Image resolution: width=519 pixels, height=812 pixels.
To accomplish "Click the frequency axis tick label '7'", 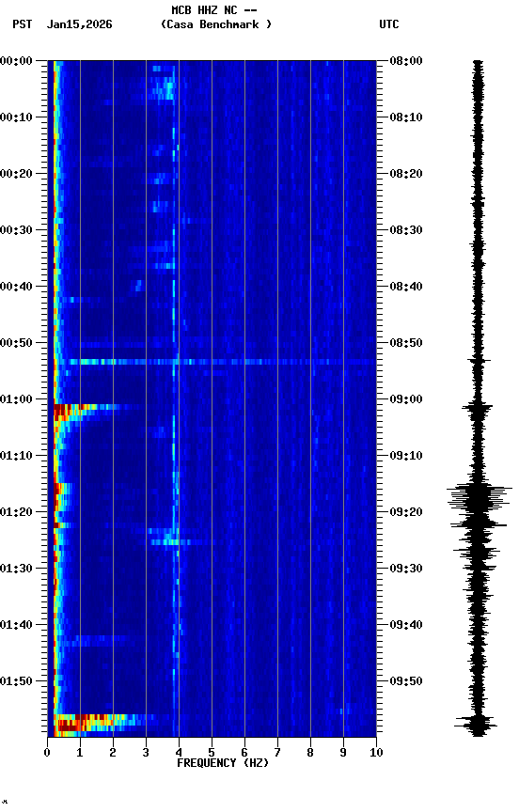I will click(277, 753).
